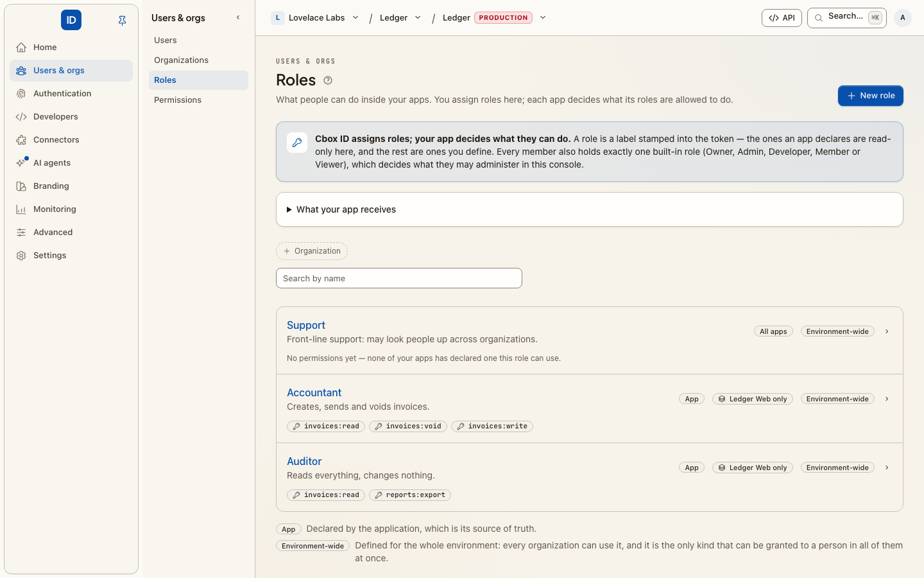Open the Accountant role link

pos(314,393)
